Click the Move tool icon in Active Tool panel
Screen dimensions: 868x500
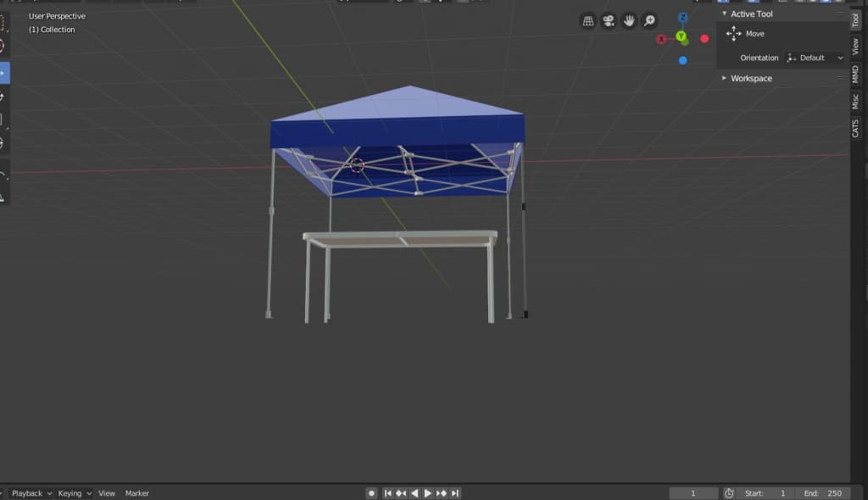click(x=733, y=34)
